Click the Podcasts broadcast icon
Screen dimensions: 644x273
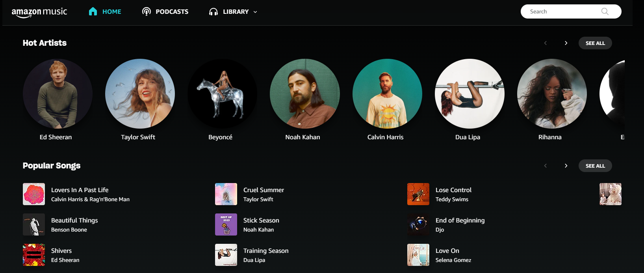pos(147,11)
